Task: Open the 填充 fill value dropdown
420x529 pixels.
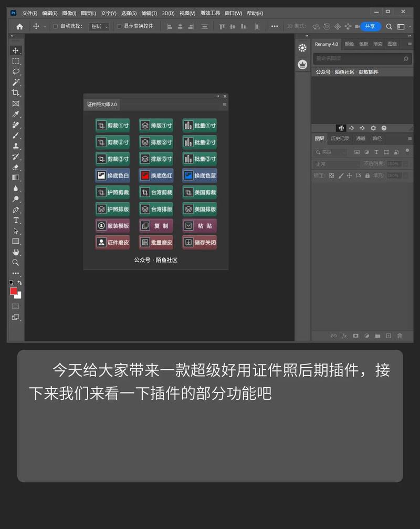Action: pos(406,176)
